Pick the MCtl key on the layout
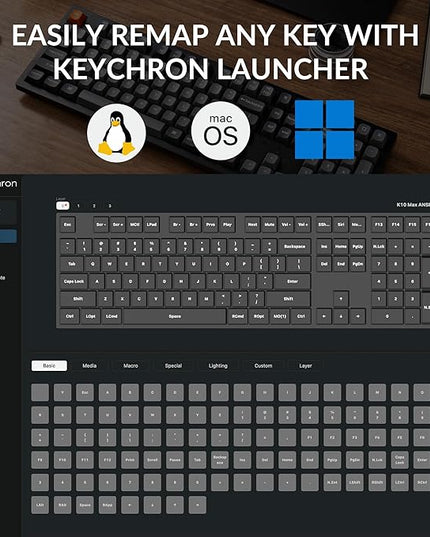This screenshot has height=537, width=430. coord(135,225)
